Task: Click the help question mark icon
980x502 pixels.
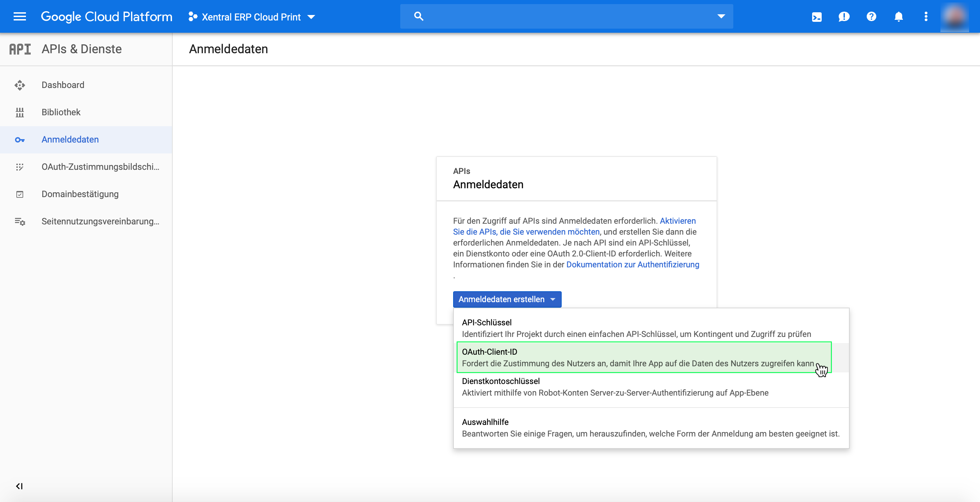Action: coord(871,17)
